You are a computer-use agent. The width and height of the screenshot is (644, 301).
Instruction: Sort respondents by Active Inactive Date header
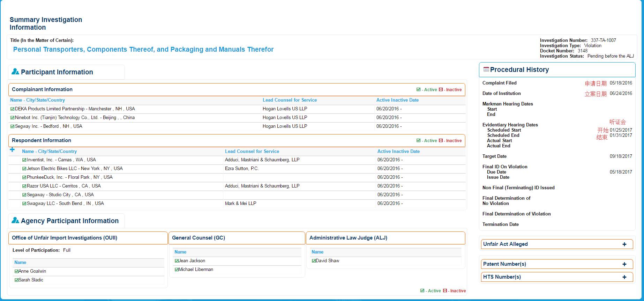[398, 152]
